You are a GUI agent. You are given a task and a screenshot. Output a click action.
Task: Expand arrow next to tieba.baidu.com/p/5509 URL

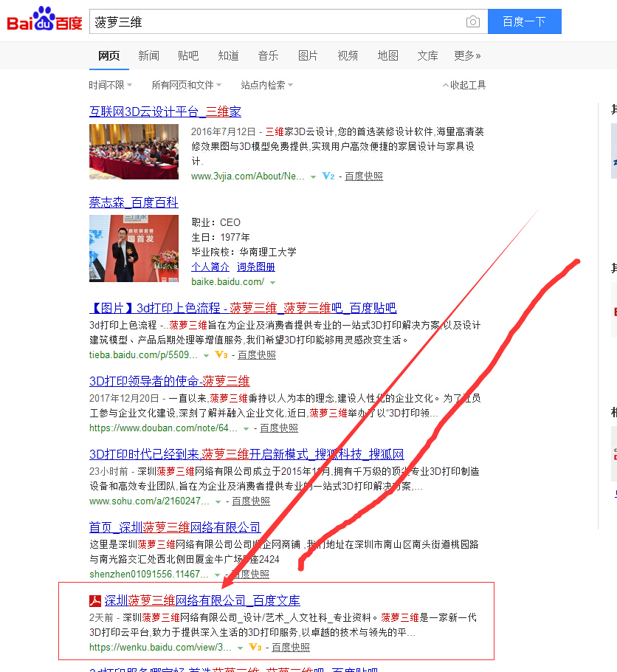click(206, 356)
